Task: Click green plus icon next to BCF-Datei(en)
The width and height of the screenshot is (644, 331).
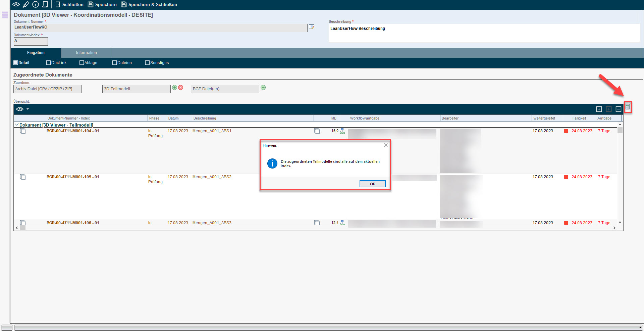Action: pos(263,88)
